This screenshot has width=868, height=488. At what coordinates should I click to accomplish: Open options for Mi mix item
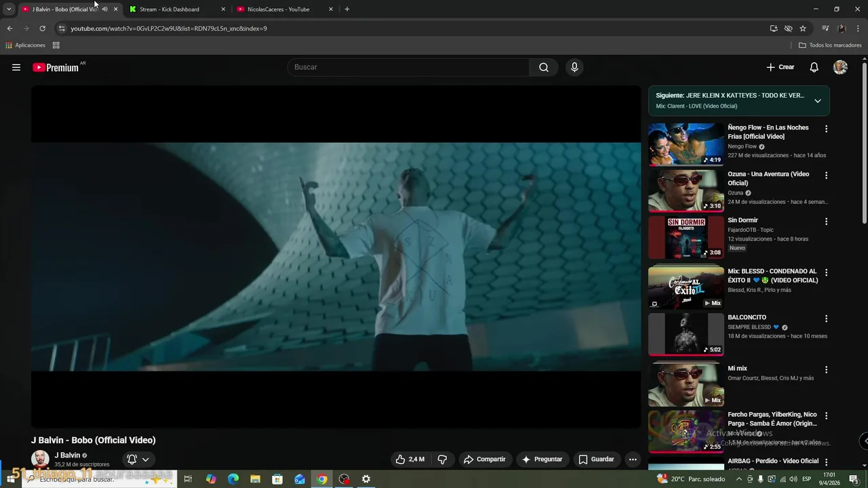[x=826, y=370]
